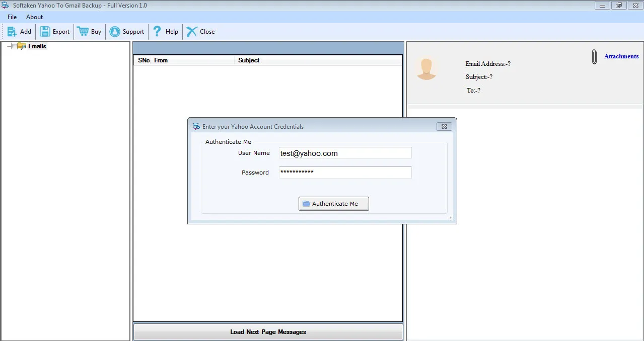Tick the Emails folder checkbox
The image size is (644, 341).
point(14,46)
